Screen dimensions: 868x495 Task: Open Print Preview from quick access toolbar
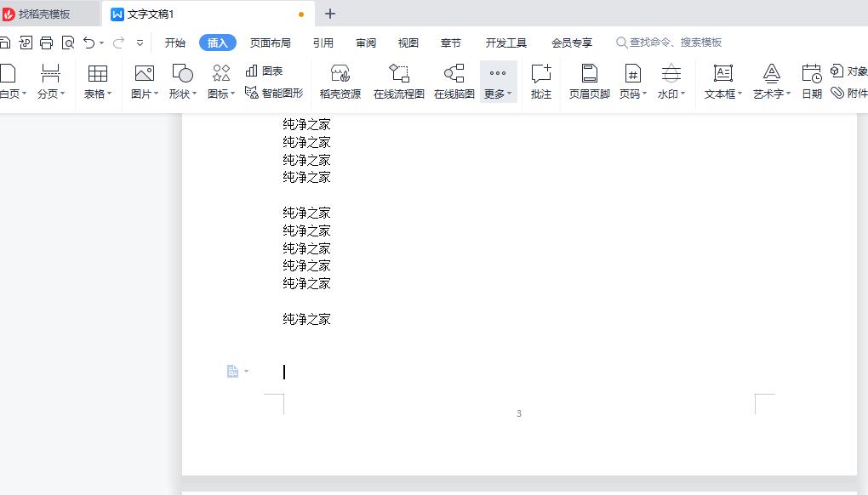(x=67, y=43)
